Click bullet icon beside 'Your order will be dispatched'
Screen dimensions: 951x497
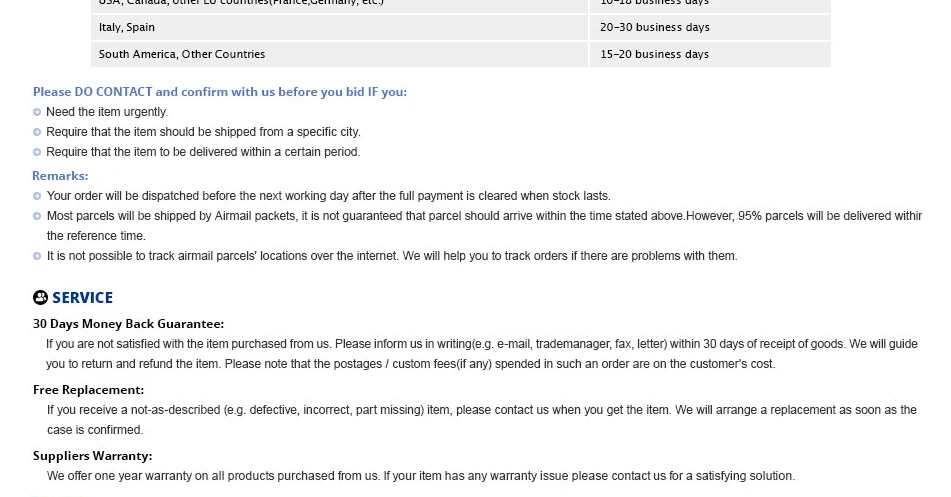tap(37, 196)
